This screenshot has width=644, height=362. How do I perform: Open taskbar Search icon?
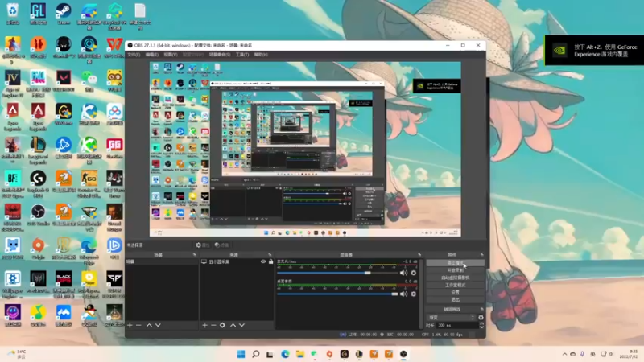point(255,354)
